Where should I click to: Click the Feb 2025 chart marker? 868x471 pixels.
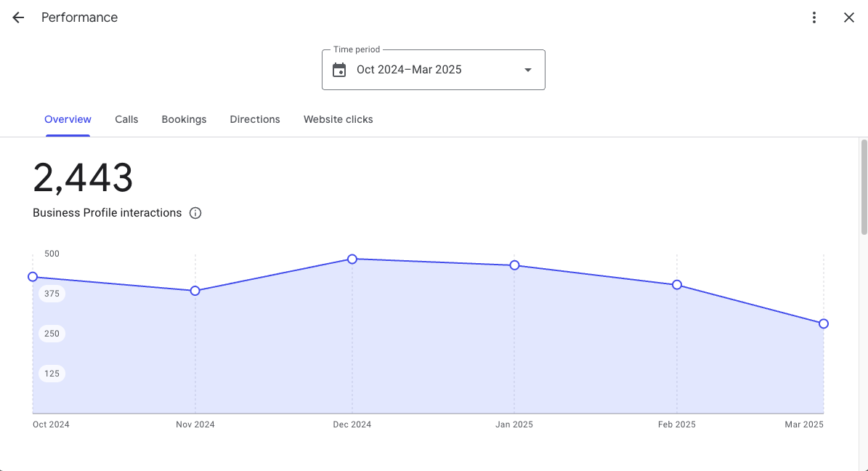677,285
